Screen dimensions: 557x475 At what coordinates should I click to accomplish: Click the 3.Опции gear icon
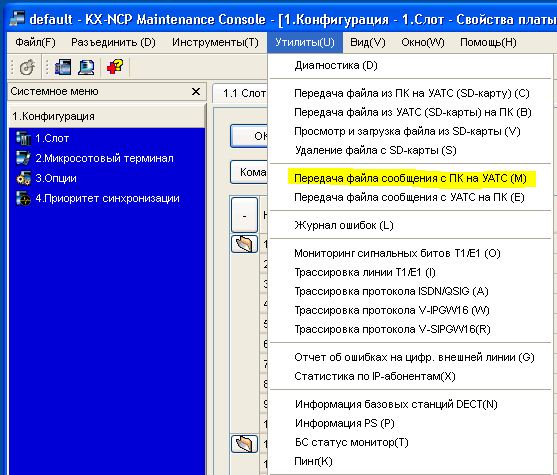[x=23, y=178]
